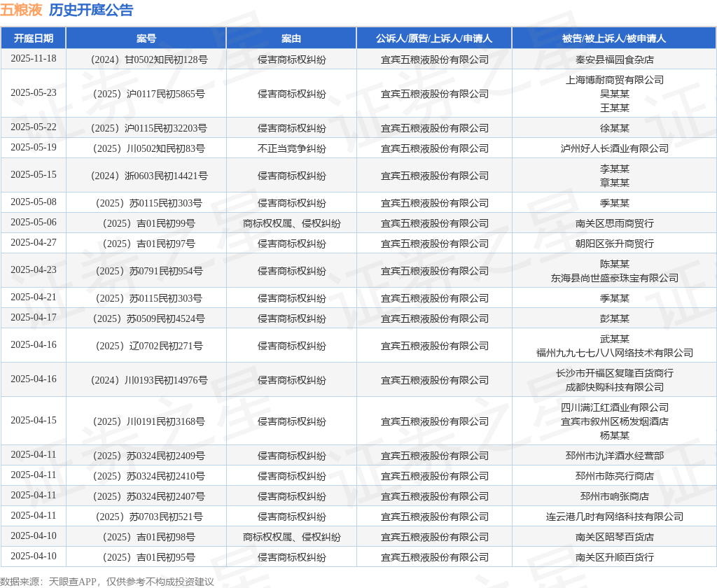717x588 pixels.
Task: Click defendant 连云港几时有网络科技有限公司
Action: point(615,517)
